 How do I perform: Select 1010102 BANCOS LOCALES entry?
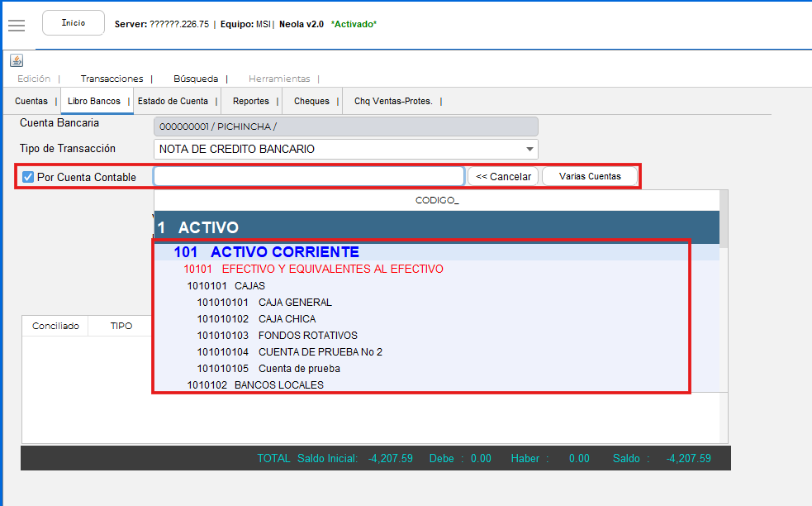(254, 384)
